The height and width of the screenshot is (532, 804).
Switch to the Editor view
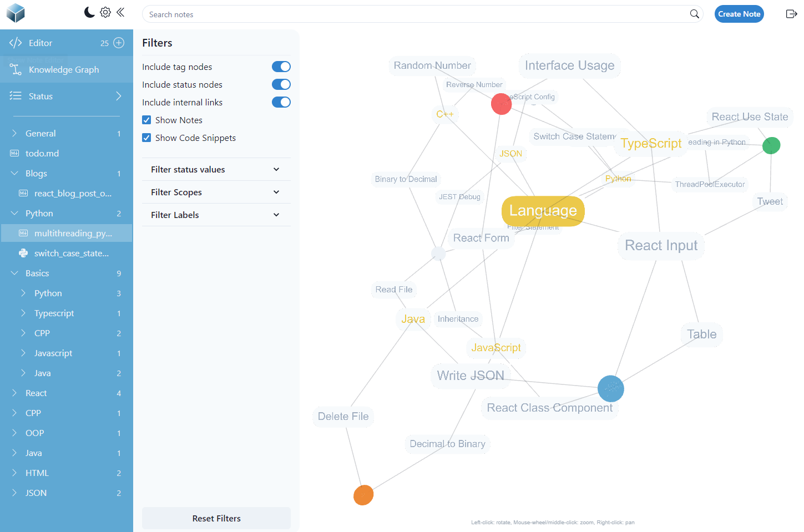pos(41,43)
